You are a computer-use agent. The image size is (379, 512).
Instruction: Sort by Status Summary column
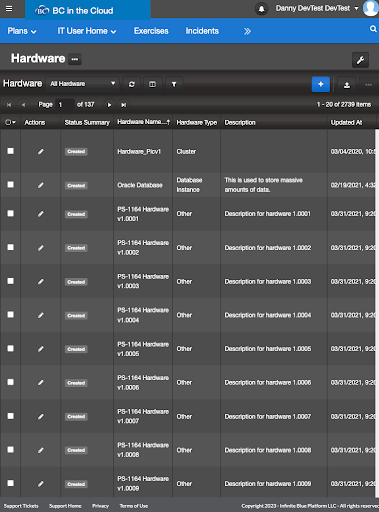tap(87, 123)
